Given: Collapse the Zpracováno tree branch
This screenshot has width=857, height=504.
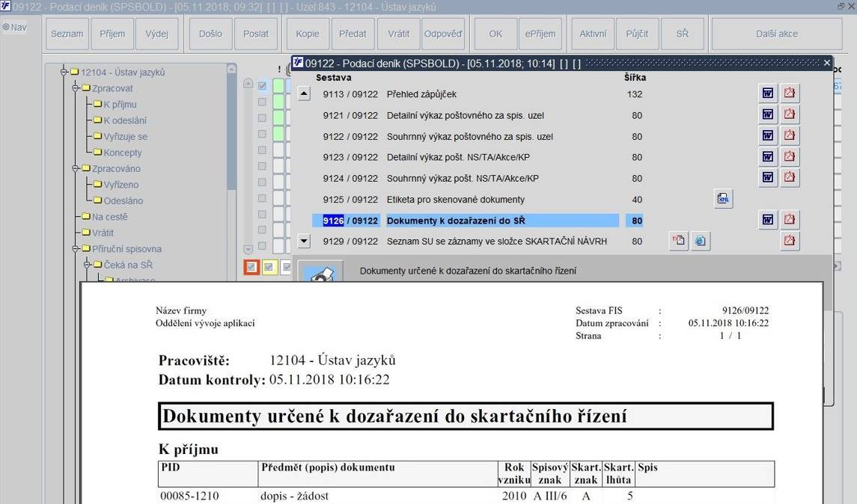Looking at the screenshot, I should [x=76, y=168].
